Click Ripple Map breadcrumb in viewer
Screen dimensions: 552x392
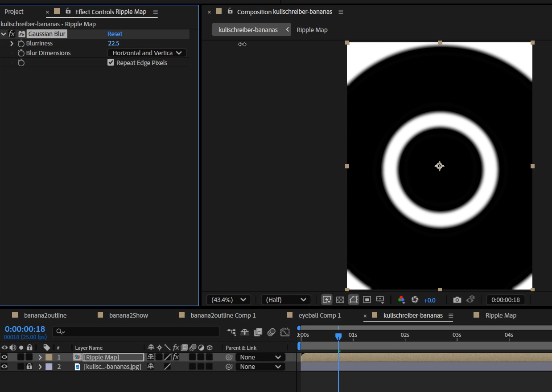[x=312, y=30]
